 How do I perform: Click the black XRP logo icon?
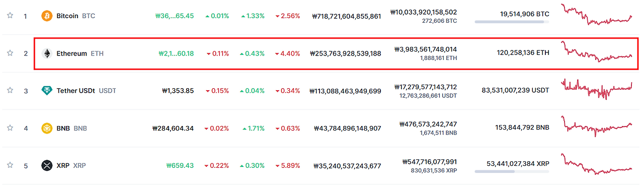tap(47, 165)
